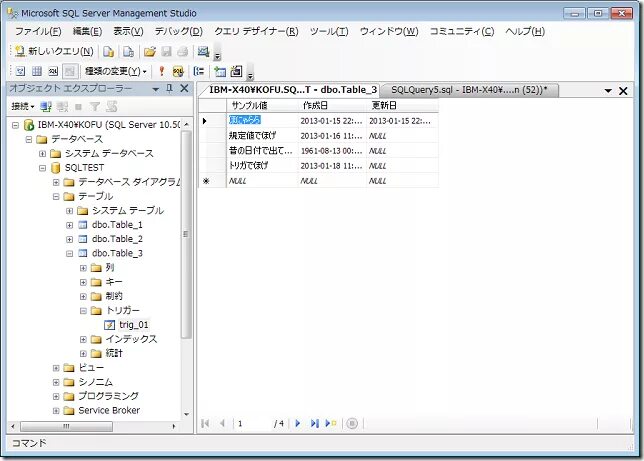644x461 pixels.
Task: Open the 編集(E) menu
Action: 87,32
